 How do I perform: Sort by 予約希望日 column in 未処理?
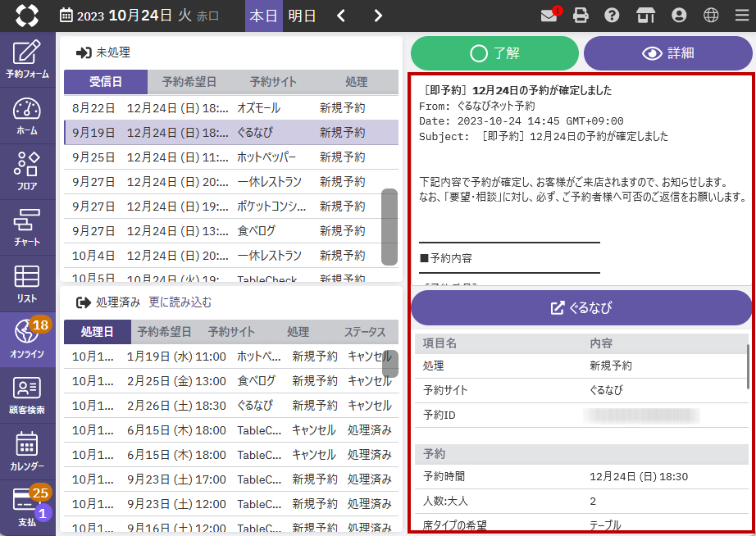click(189, 82)
